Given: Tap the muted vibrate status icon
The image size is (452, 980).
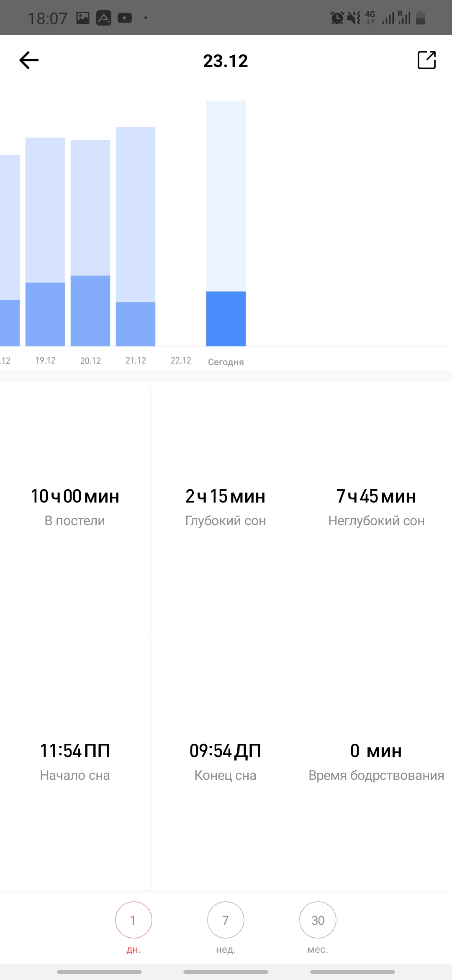Looking at the screenshot, I should coord(354,18).
